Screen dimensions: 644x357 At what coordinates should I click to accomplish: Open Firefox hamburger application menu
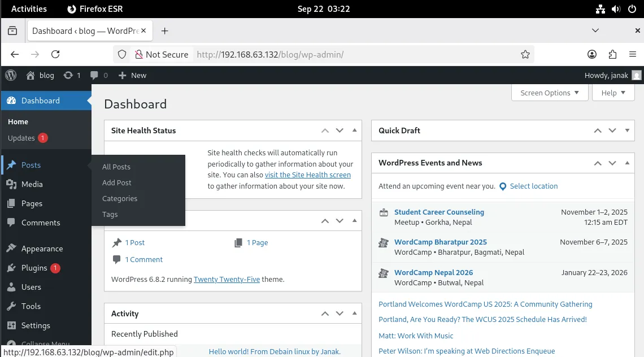(633, 55)
